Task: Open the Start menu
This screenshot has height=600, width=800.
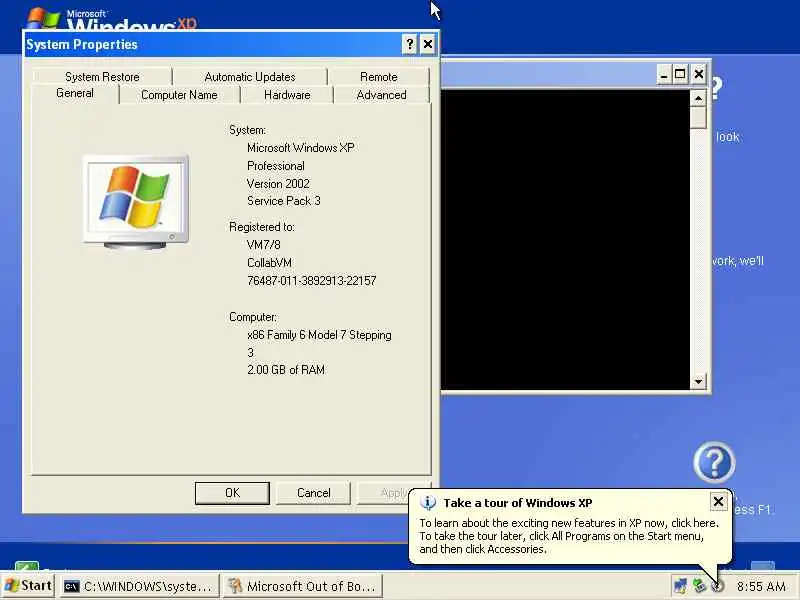Action: coord(29,586)
